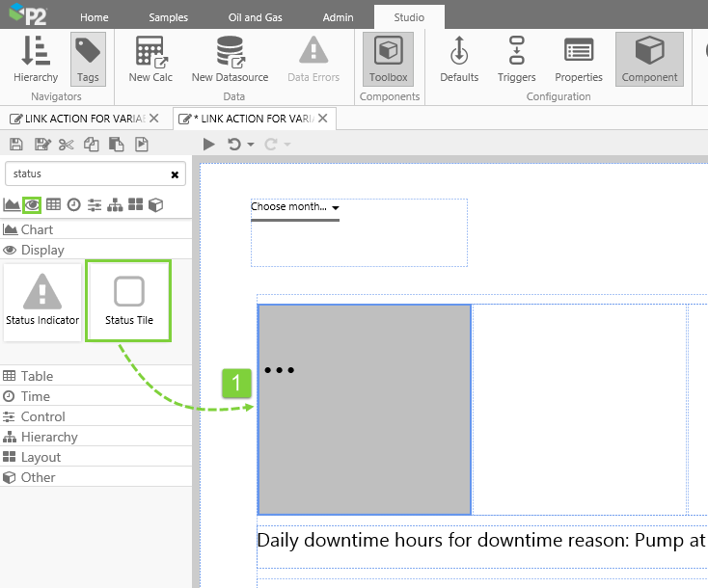Image resolution: width=708 pixels, height=588 pixels.
Task: Toggle the Tags navigator button
Action: point(88,59)
